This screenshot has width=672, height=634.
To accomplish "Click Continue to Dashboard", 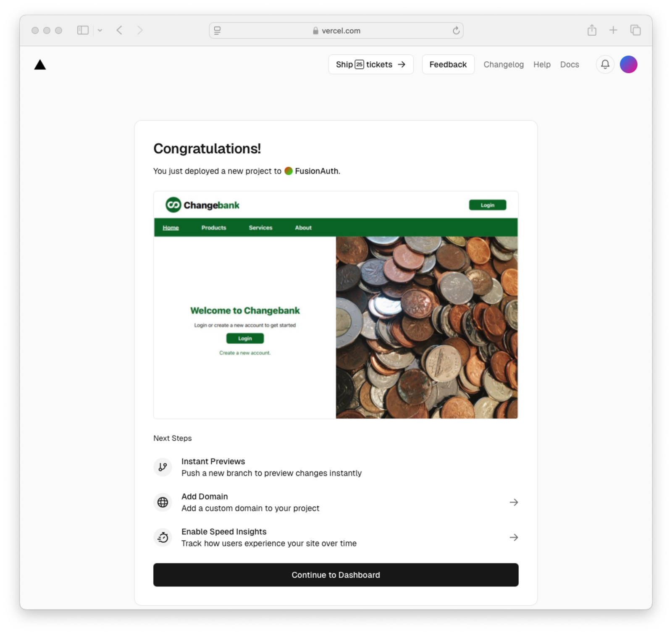I will point(336,575).
